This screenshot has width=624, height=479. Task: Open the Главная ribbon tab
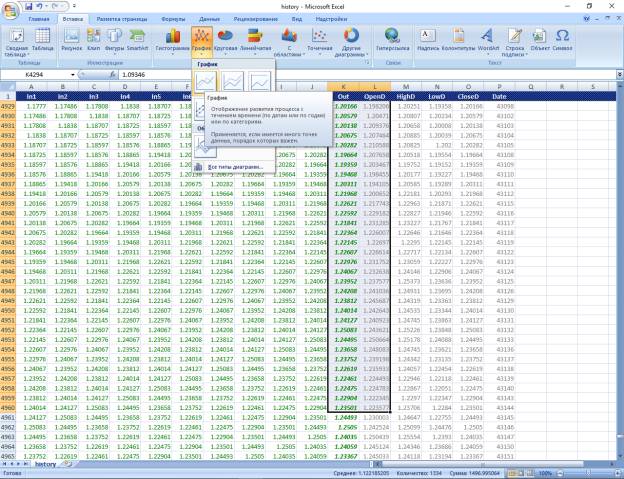click(x=38, y=19)
